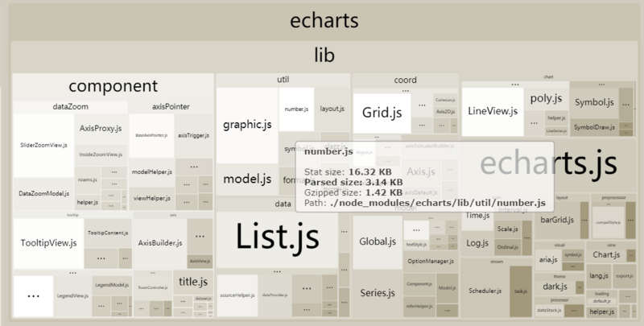Select the dataZoom group header

pyautogui.click(x=70, y=107)
